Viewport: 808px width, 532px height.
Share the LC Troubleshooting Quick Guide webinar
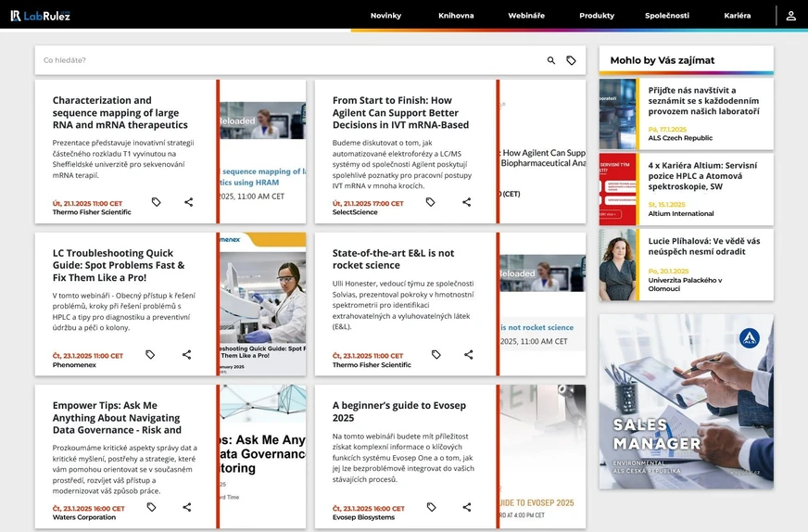pos(186,355)
